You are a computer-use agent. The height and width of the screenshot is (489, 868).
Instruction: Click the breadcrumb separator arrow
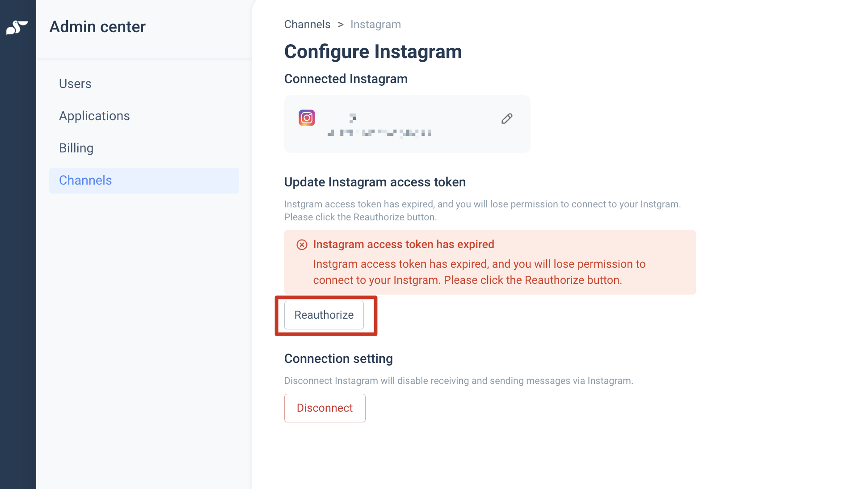click(x=341, y=25)
